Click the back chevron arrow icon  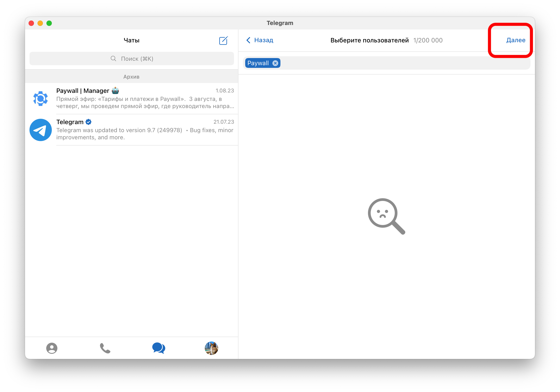248,40
